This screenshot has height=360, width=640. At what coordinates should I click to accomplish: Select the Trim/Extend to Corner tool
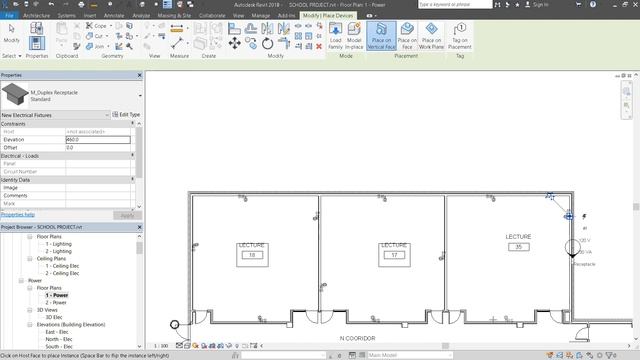pos(283,43)
